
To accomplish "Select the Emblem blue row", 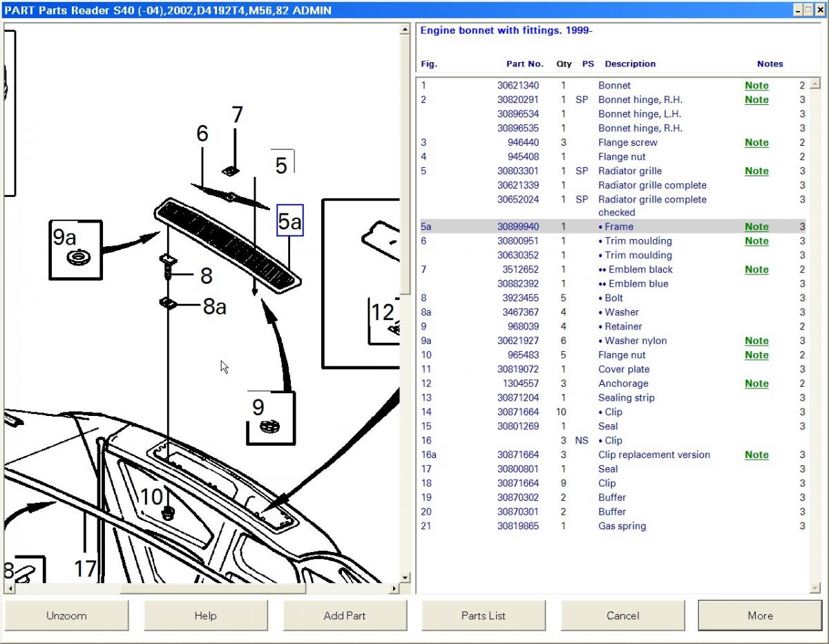I will point(613,284).
